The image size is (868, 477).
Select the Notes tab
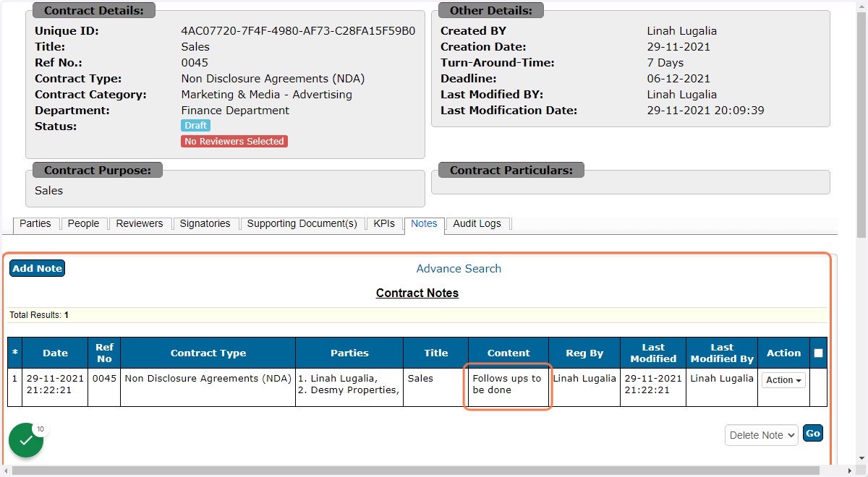click(424, 224)
